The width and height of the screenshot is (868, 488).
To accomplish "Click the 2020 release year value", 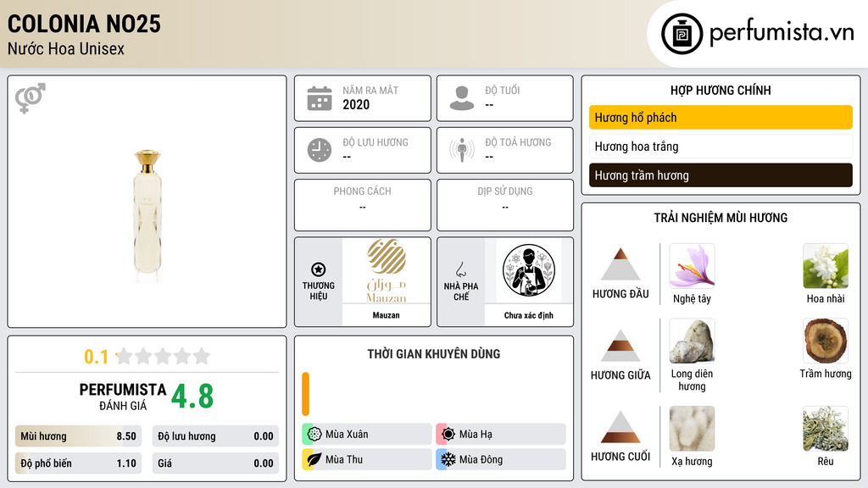I will (x=356, y=104).
